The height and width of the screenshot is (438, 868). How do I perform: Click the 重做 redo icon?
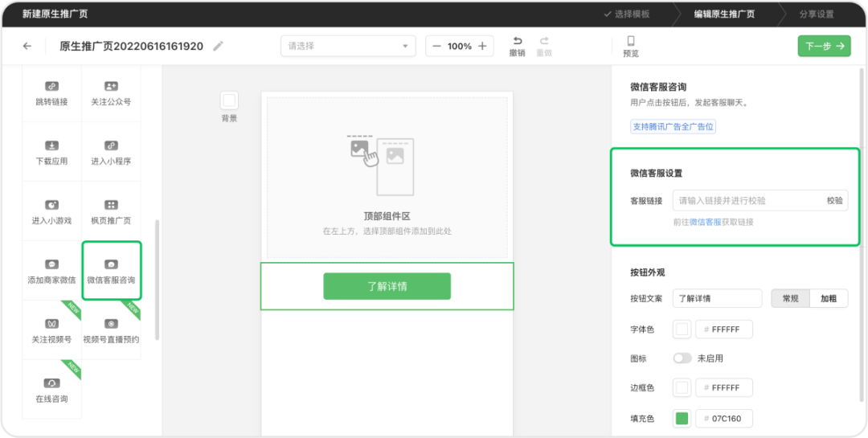pos(544,41)
